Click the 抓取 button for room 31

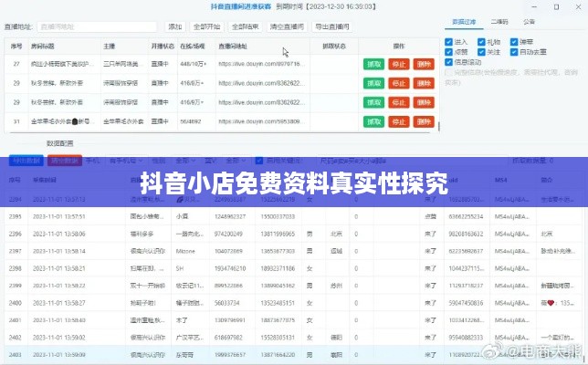373,121
